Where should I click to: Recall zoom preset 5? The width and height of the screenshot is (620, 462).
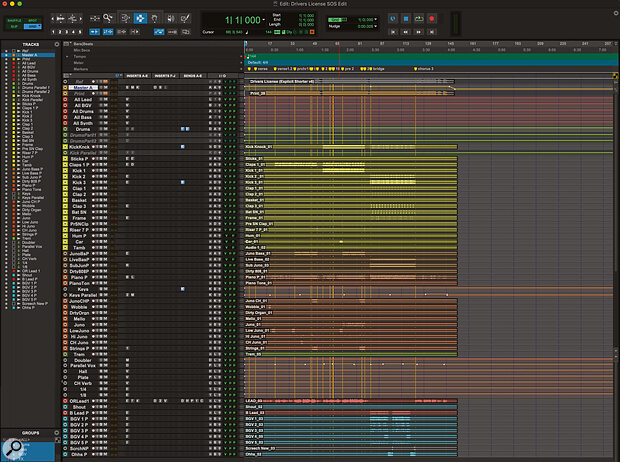pyautogui.click(x=80, y=32)
